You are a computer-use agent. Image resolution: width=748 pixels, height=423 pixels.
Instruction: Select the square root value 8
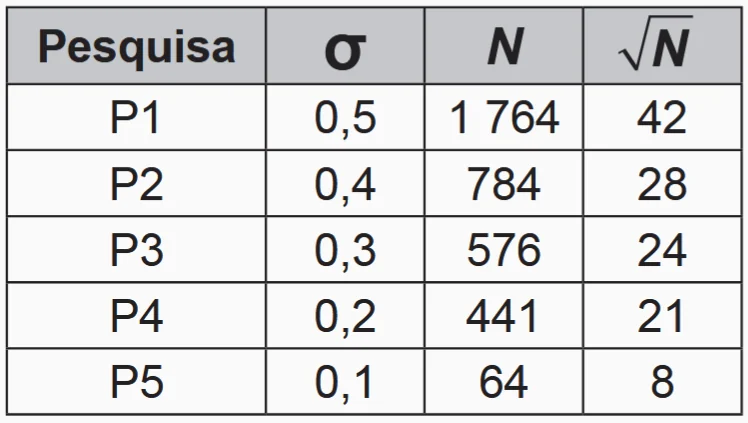pos(662,382)
